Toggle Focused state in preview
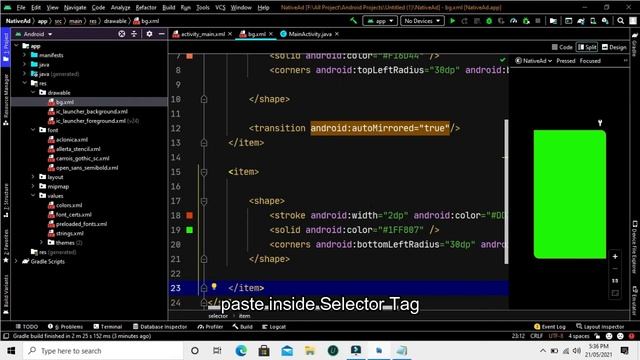Image resolution: width=640 pixels, height=360 pixels. coord(590,61)
